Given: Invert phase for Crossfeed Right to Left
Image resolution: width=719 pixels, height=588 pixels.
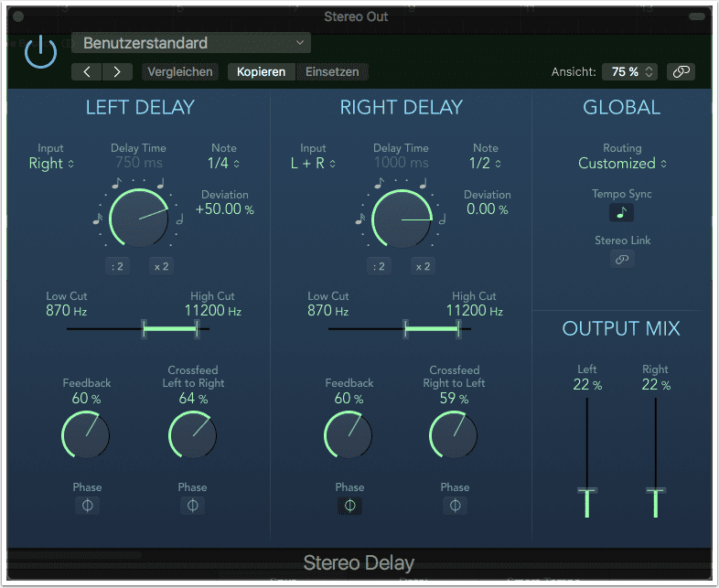Looking at the screenshot, I should tap(455, 505).
